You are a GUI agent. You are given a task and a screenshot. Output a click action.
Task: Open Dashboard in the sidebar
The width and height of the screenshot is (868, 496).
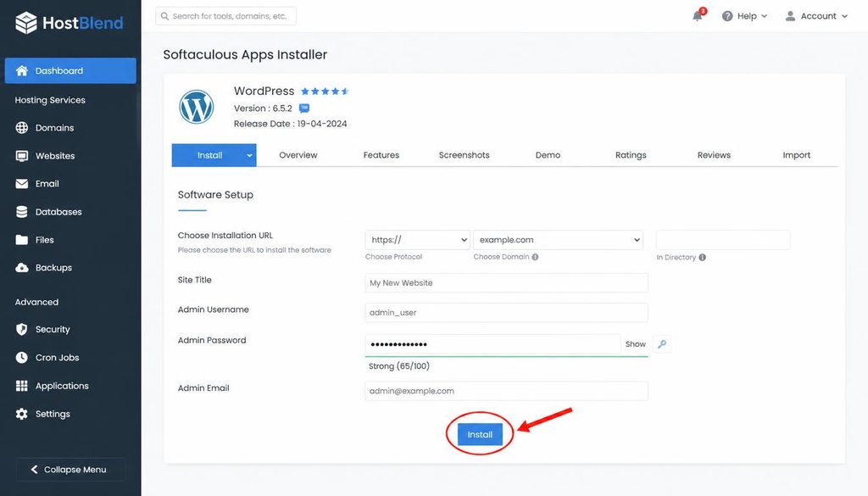[70, 70]
